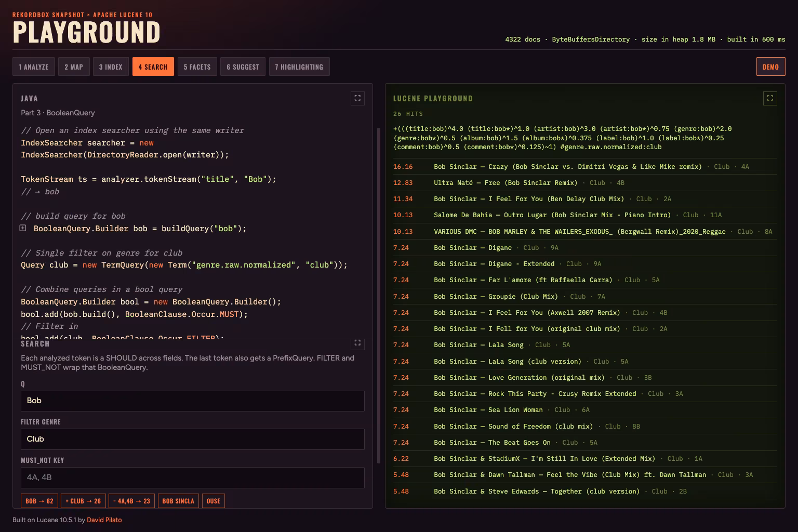Switch to the 2 Map tab
Image resolution: width=798 pixels, height=532 pixels.
click(74, 66)
